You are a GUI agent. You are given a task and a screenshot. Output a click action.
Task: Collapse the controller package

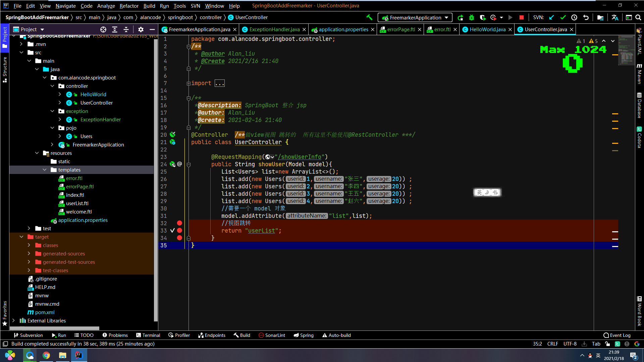pyautogui.click(x=52, y=86)
